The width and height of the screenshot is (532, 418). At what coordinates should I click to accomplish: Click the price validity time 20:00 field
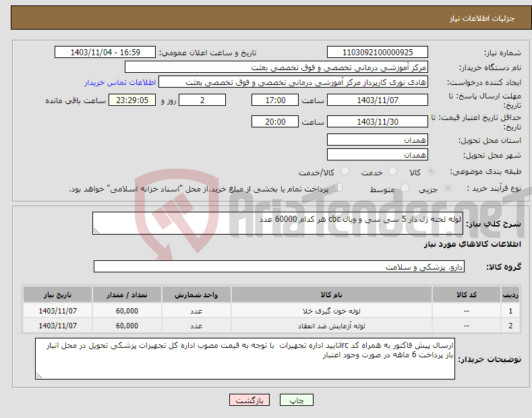click(x=275, y=121)
